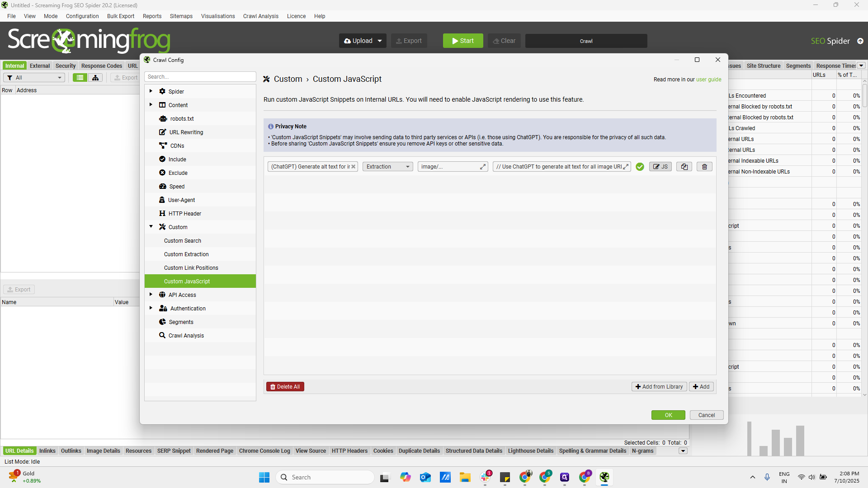Image resolution: width=868 pixels, height=488 pixels.
Task: Open the Screaming Frog icon in the taskbar
Action: [605, 477]
